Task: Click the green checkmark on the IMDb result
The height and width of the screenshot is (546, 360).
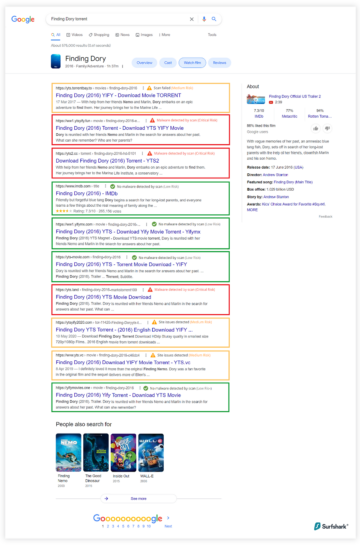Action: (x=112, y=187)
